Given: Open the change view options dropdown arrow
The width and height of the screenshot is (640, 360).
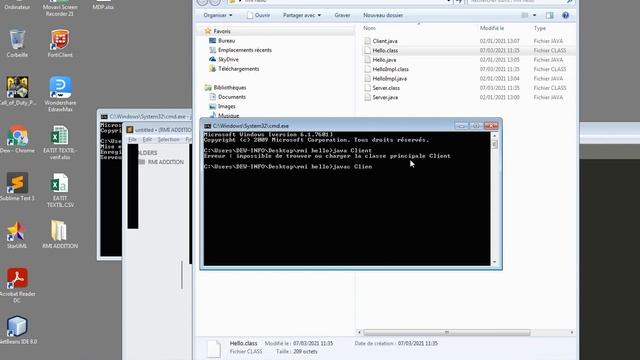Looking at the screenshot, I should click(535, 15).
